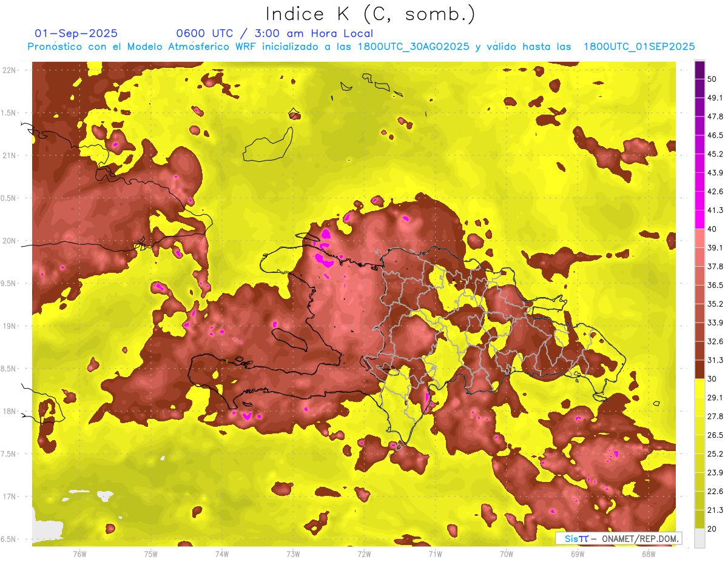Click the latitude label '6.5N'
728x562 pixels.
pos(9,539)
